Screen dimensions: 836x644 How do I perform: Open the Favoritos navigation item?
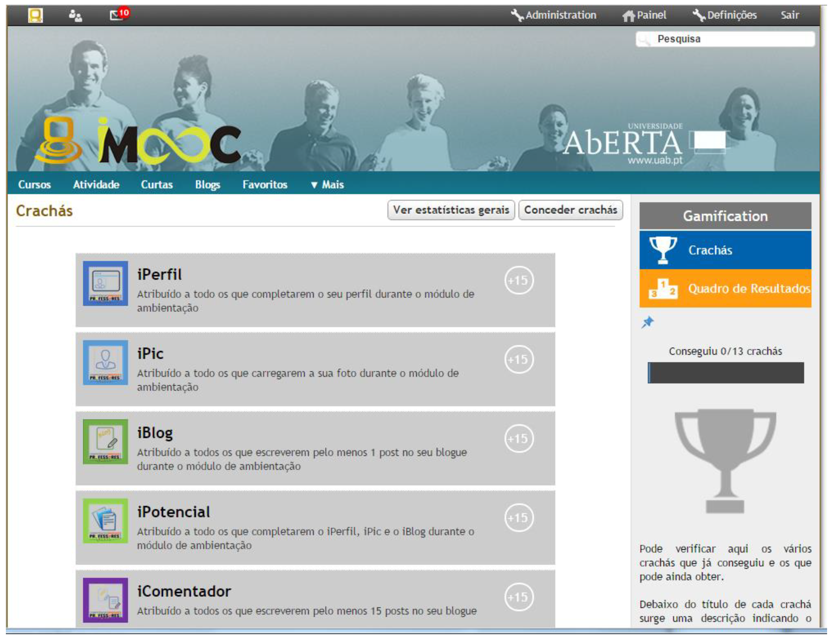(x=265, y=185)
